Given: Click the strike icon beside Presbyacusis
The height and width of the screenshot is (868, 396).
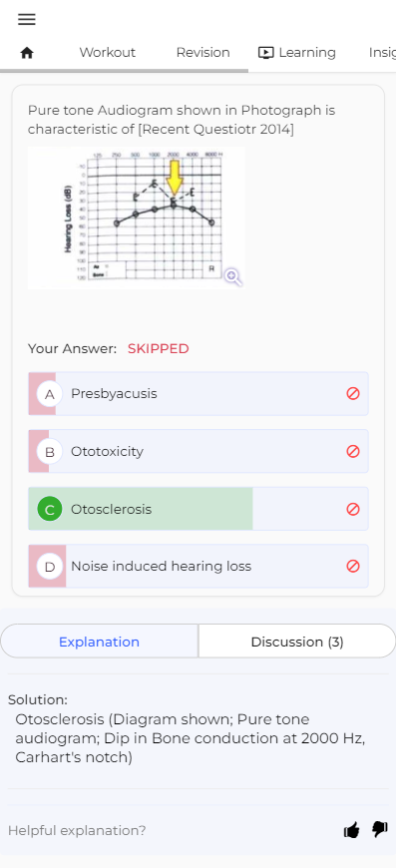Looking at the screenshot, I should [353, 393].
